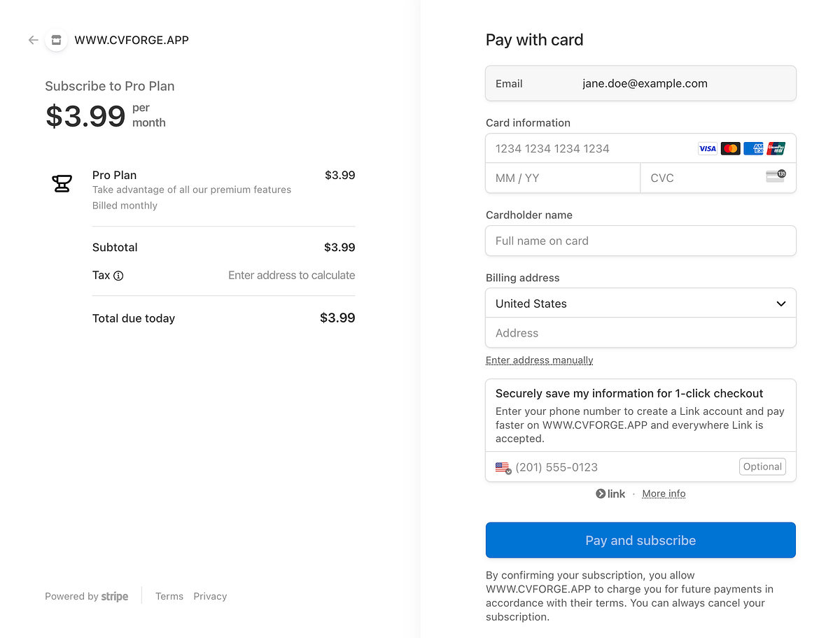
Task: Open the Terms link in footer
Action: 169,596
